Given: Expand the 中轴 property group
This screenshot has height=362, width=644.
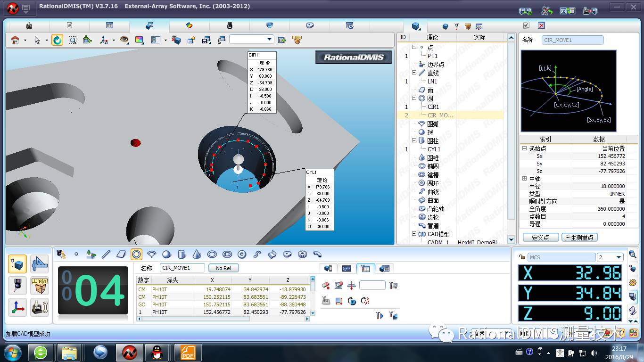Looking at the screenshot, I should click(524, 179).
